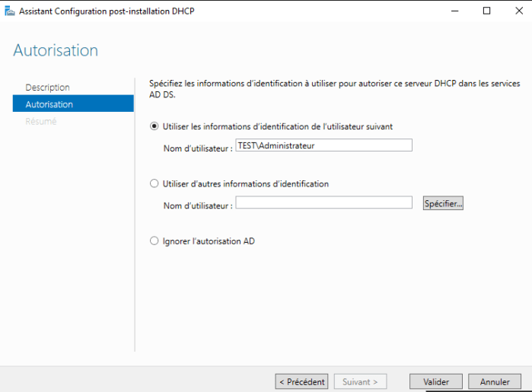Go to the Description step in sidebar
532x392 pixels.
[x=47, y=88]
